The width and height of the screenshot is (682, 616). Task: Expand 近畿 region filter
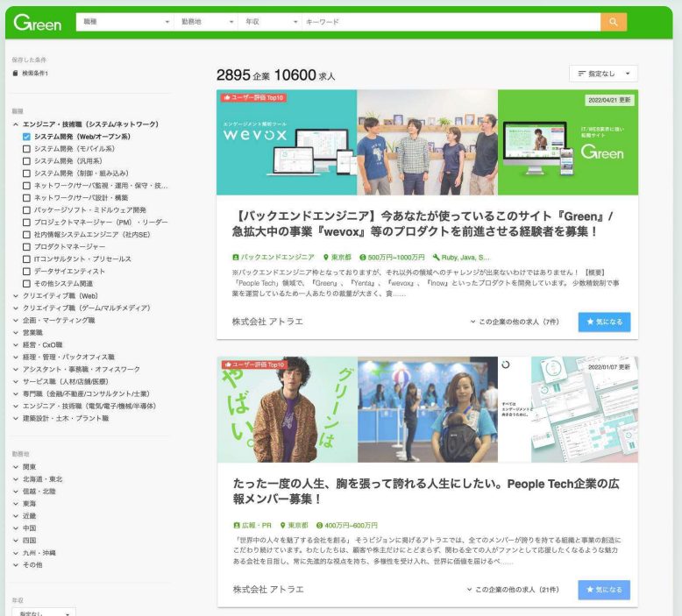16,516
